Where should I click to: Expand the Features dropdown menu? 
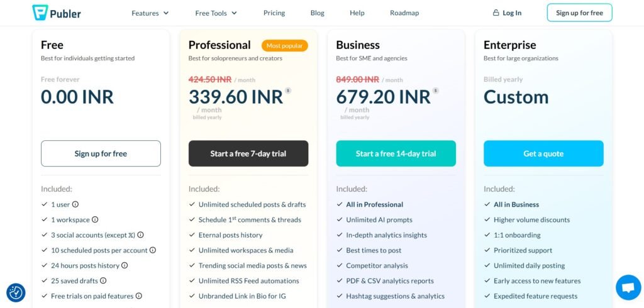[x=150, y=13]
